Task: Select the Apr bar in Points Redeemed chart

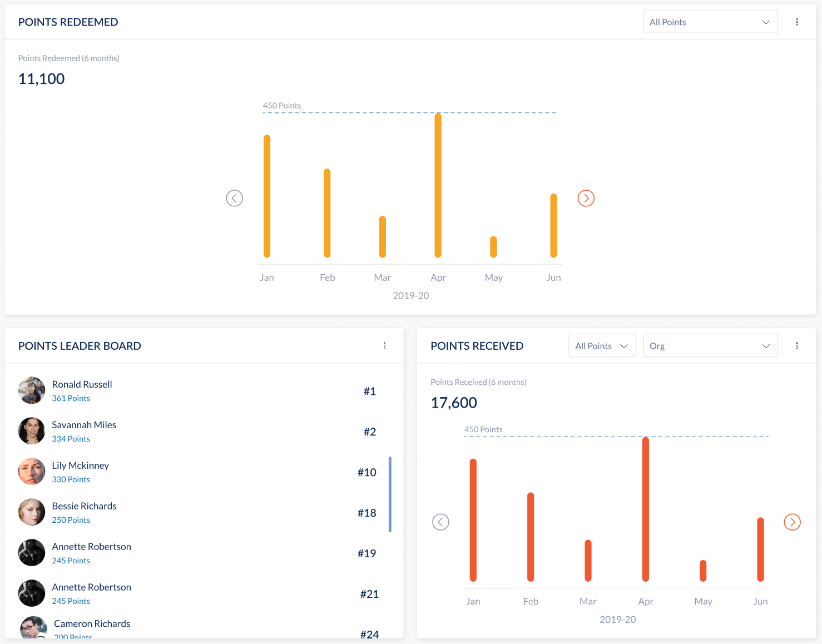Action: pos(438,185)
